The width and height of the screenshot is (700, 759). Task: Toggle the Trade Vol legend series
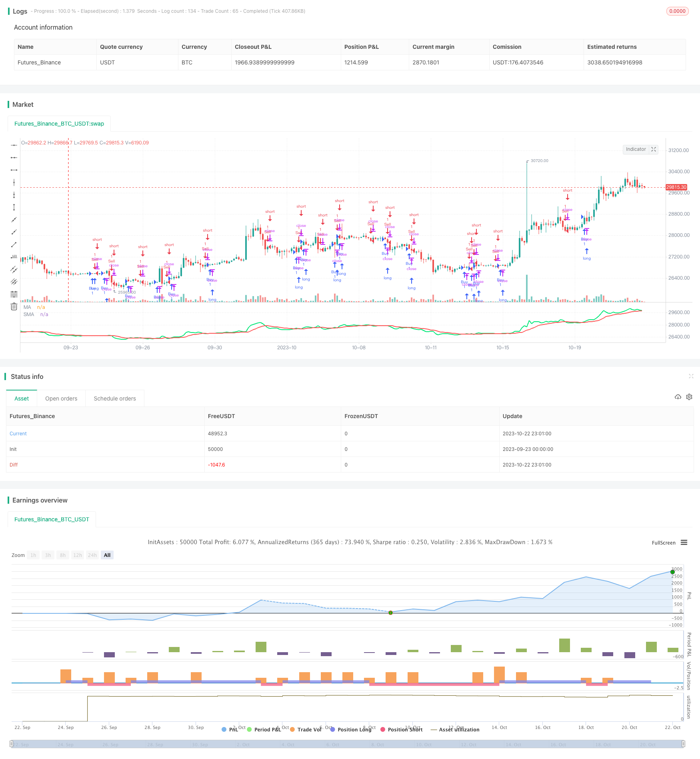coord(306,729)
